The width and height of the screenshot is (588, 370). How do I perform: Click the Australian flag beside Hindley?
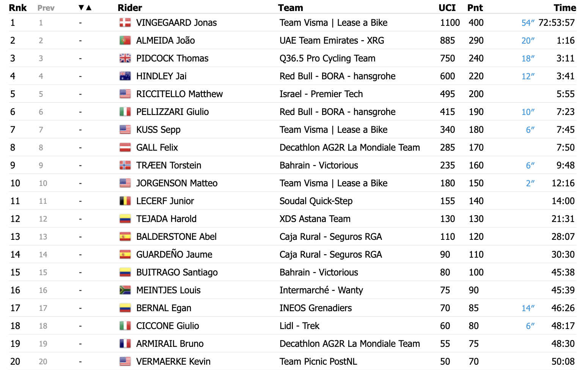click(x=125, y=76)
